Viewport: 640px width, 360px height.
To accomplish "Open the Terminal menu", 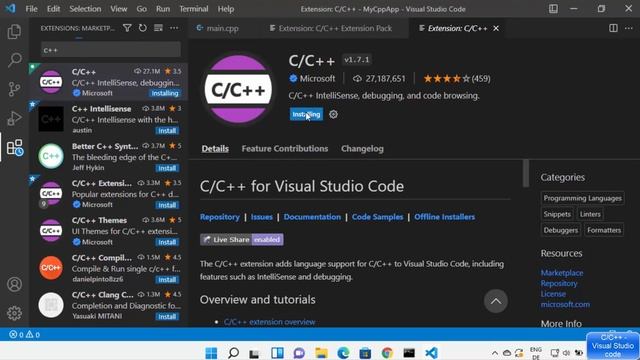I will (193, 9).
